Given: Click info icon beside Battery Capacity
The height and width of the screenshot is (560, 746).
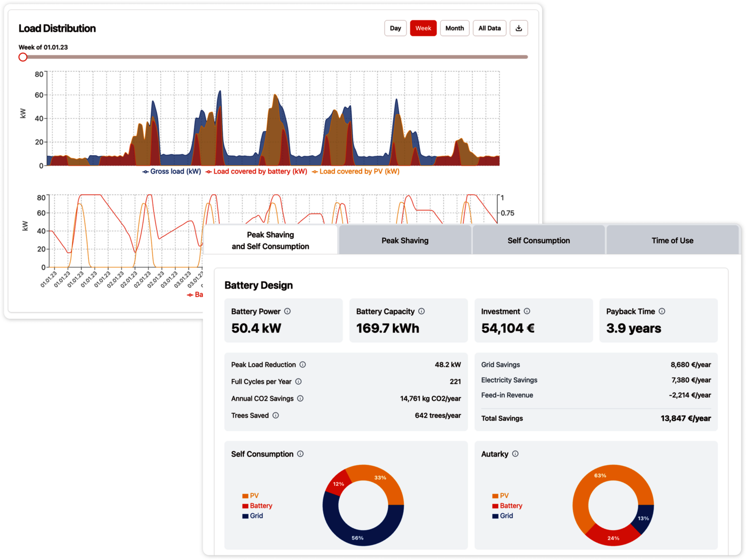Looking at the screenshot, I should coord(421,311).
